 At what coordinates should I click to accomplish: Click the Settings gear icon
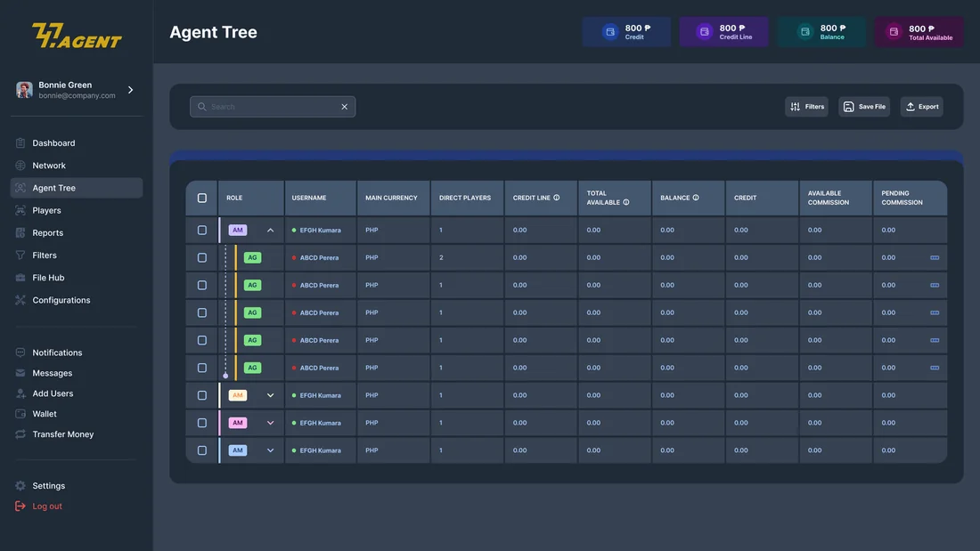point(20,486)
